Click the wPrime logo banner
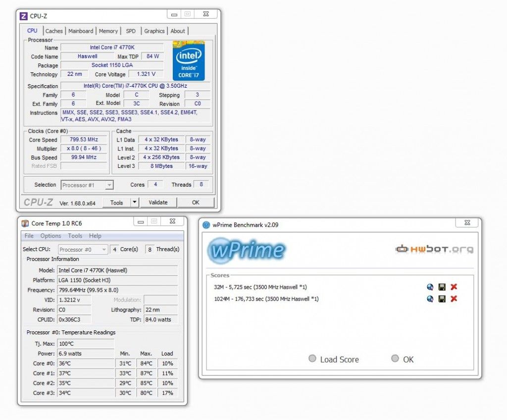The image size is (507, 420). (x=246, y=250)
